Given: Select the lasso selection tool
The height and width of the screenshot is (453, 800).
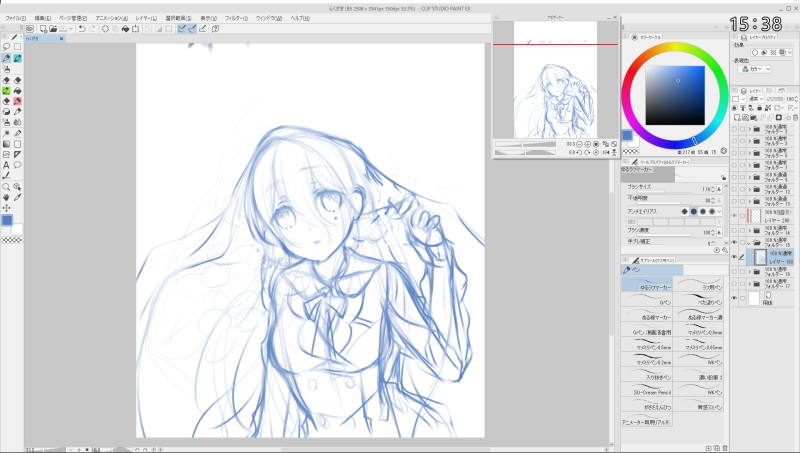Looking at the screenshot, I should click(x=6, y=47).
